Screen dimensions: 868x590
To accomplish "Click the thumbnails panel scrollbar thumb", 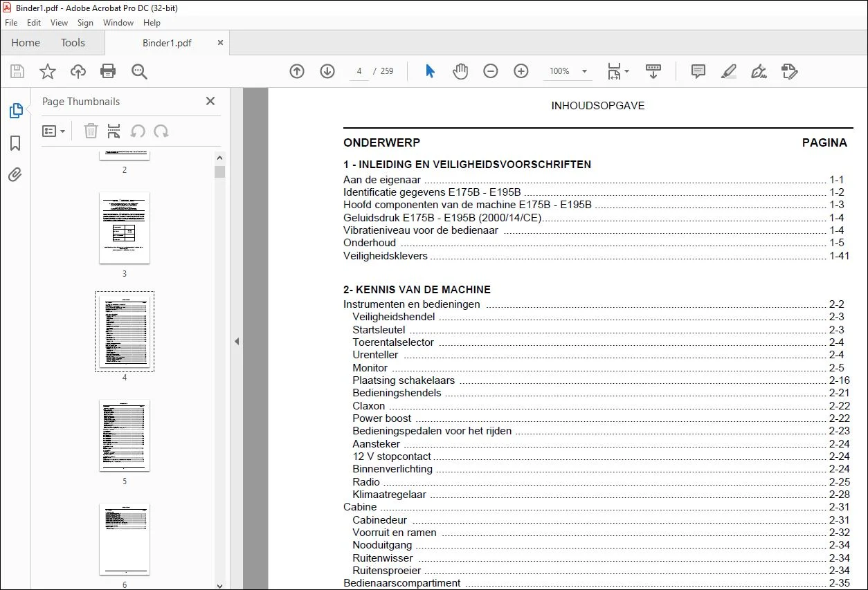I will (x=220, y=172).
